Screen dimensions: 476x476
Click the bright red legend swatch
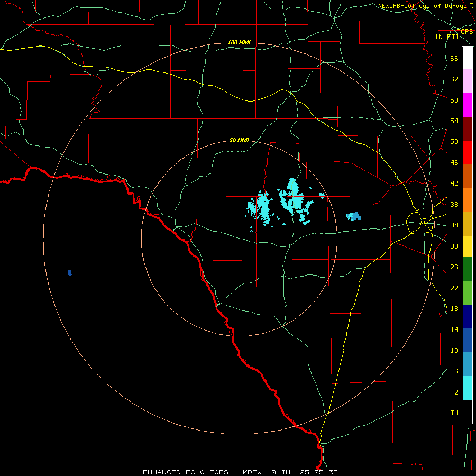467,152
